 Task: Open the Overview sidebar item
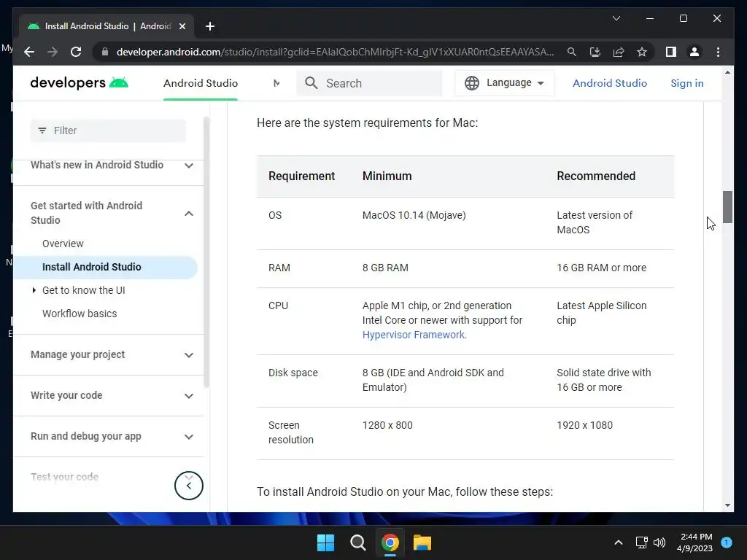tap(63, 244)
